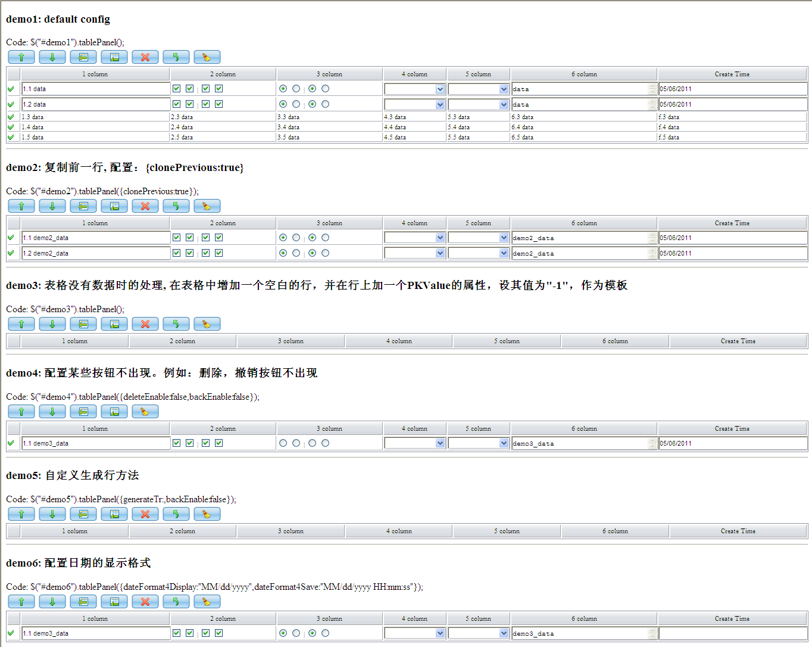Focus the Create Time field in demo1's 1.2 data row
812x647 pixels.
click(x=733, y=104)
